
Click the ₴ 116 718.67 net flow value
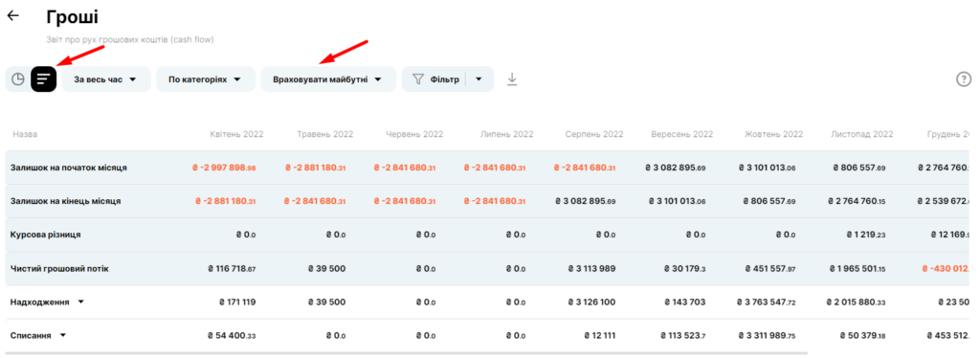tap(232, 268)
